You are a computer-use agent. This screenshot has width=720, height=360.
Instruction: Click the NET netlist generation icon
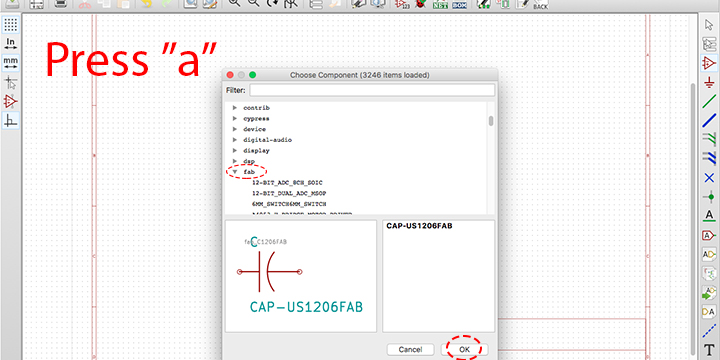pyautogui.click(x=439, y=4)
